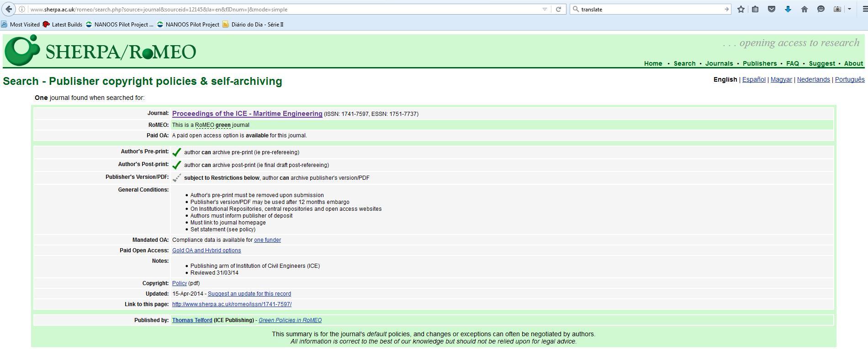This screenshot has width=868, height=349.
Task: Expand the dropdown arrow beside the camera icon
Action: tap(849, 9)
